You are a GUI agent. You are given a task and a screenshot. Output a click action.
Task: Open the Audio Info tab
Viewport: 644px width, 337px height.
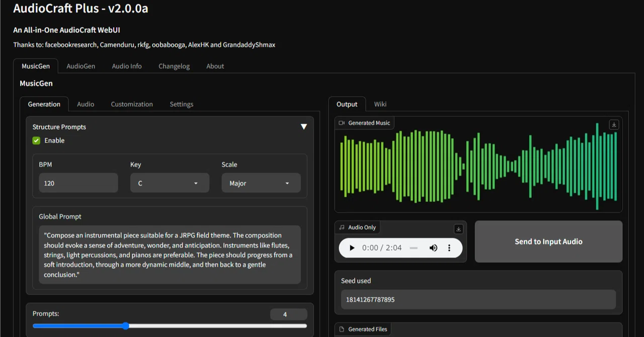click(127, 66)
